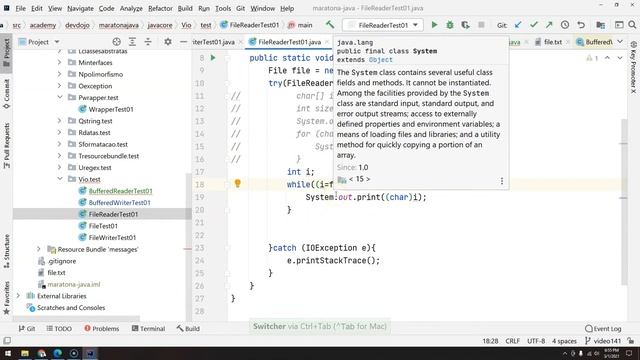Screen dimensions: 640x360
Task: Click CRLF line separator in status bar
Action: click(x=513, y=341)
